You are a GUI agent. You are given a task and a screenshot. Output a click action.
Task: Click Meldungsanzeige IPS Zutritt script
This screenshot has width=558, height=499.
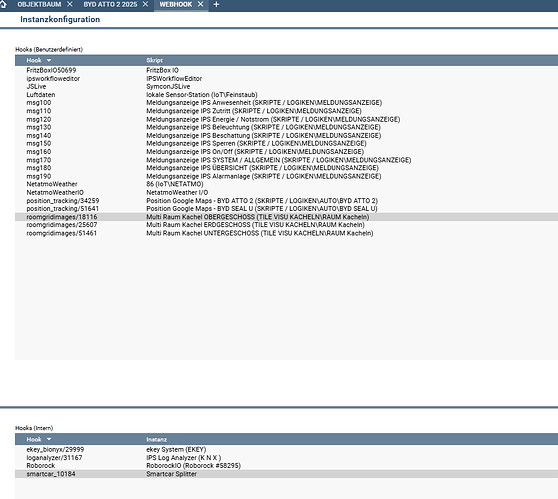click(254, 111)
